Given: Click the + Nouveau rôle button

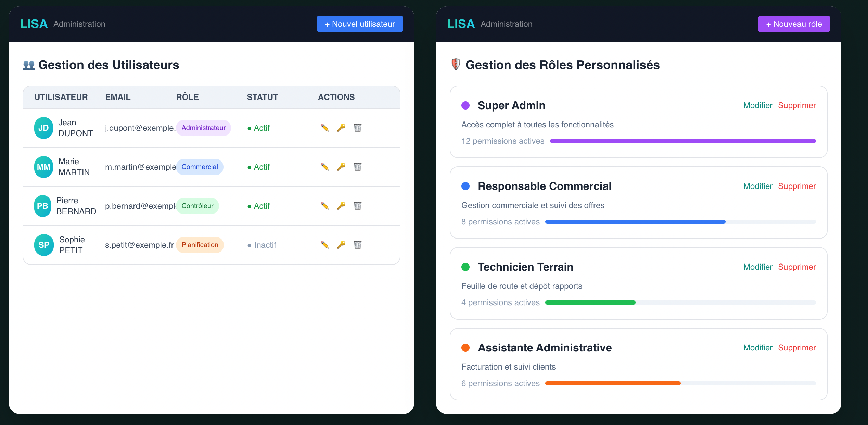Looking at the screenshot, I should pyautogui.click(x=794, y=24).
